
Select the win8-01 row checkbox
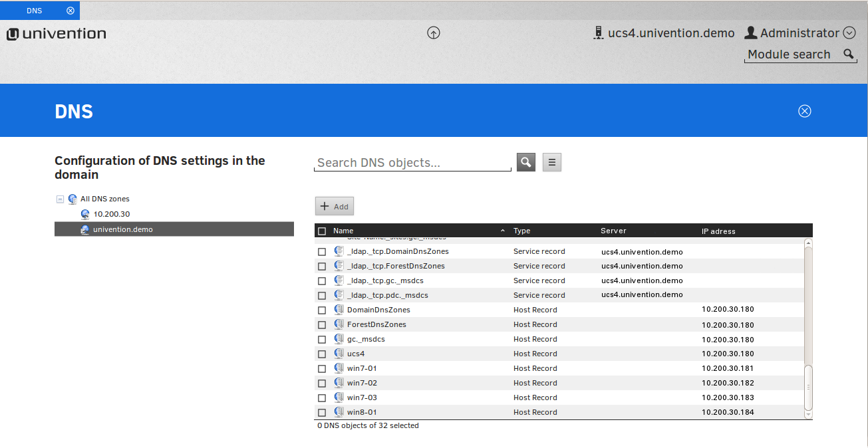coord(322,413)
